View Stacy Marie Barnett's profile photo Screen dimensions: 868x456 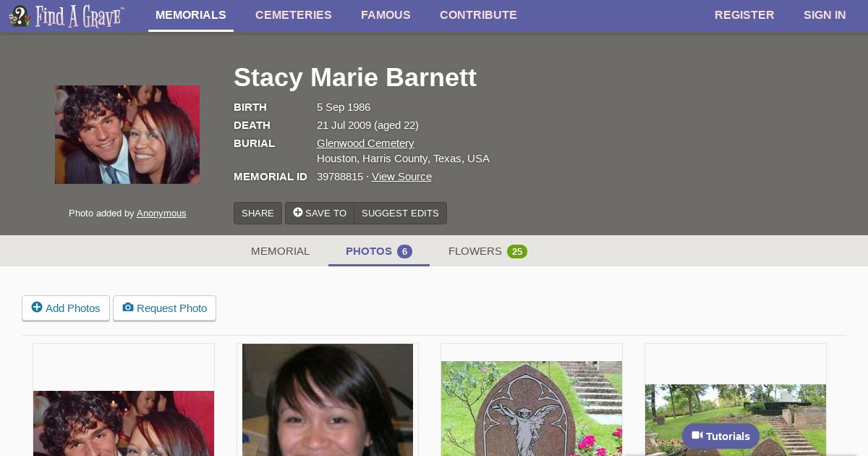click(x=127, y=135)
